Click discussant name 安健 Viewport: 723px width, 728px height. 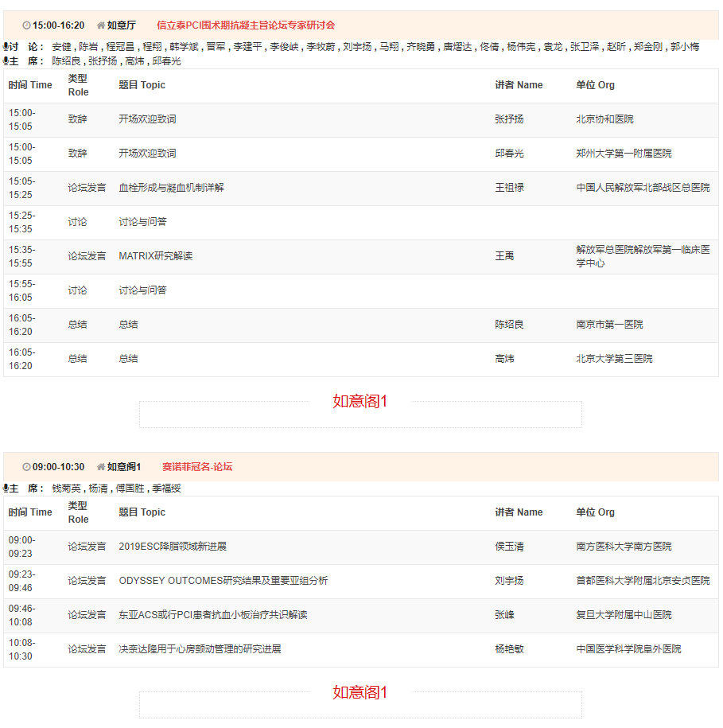pos(62,46)
